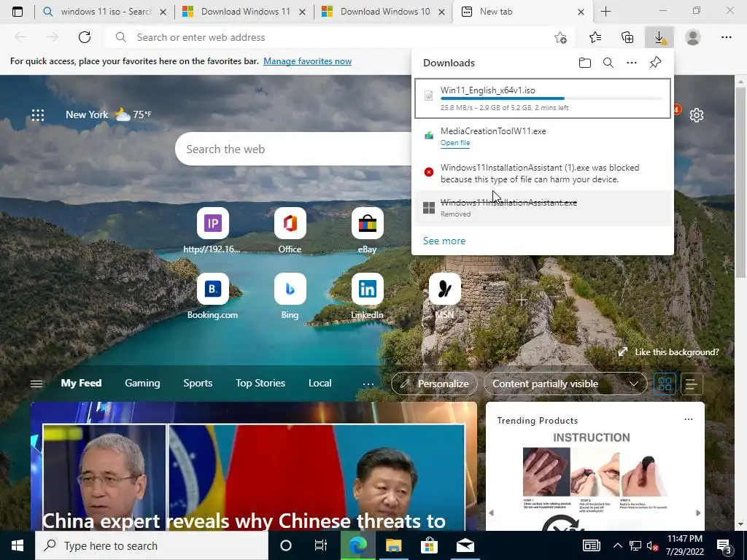Open the user profile icon

point(693,37)
